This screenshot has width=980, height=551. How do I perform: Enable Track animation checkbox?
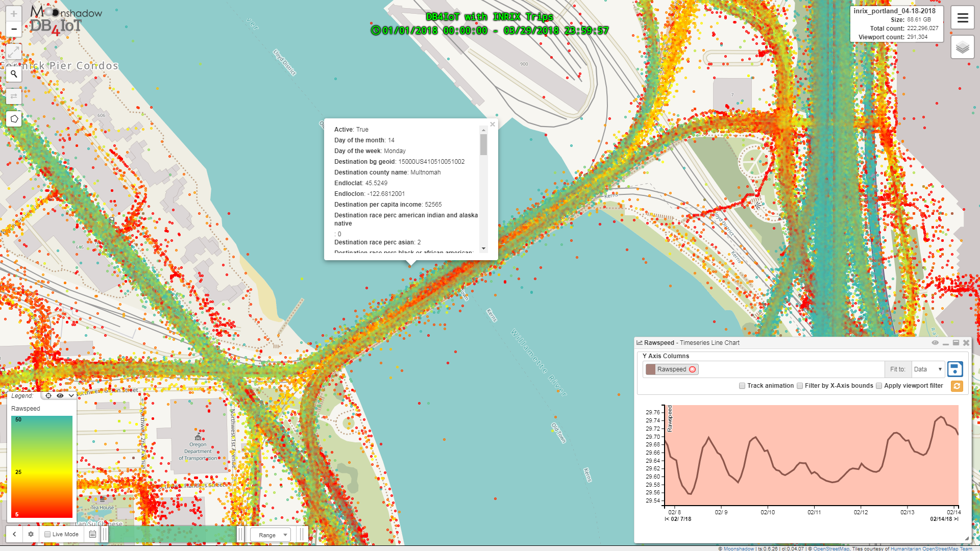click(742, 386)
